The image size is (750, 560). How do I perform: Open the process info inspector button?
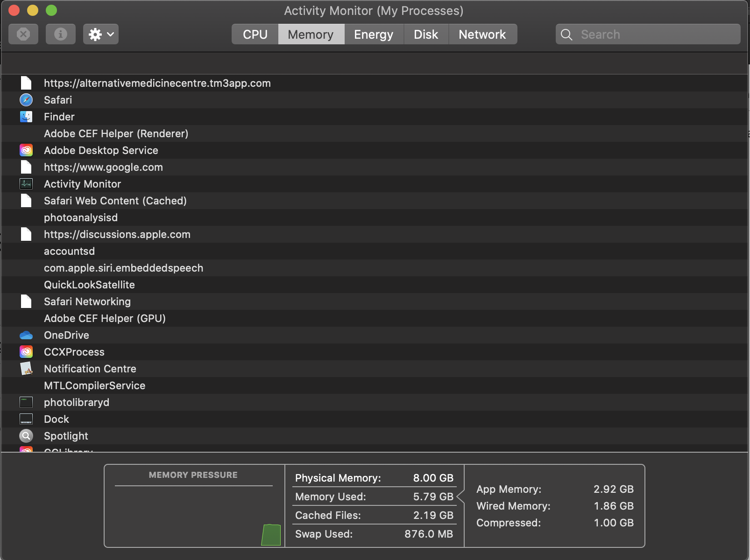61,34
